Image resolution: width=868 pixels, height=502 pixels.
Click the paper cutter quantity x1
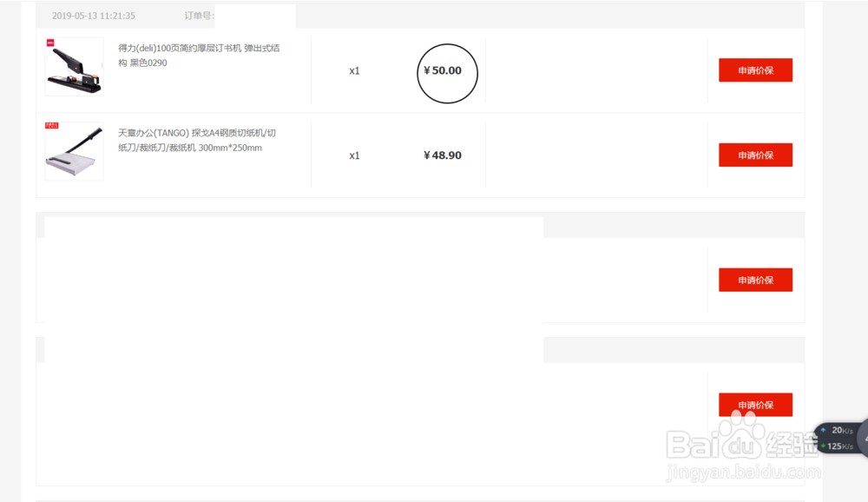pos(354,155)
